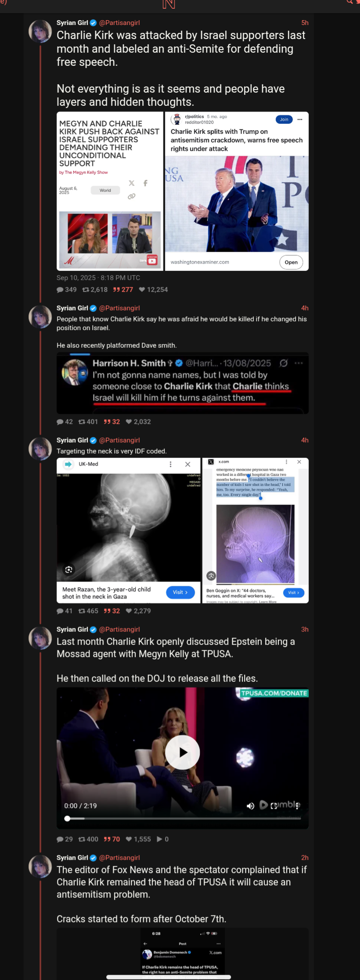
Task: Click the quote icon showing 277
Action: pyautogui.click(x=116, y=290)
